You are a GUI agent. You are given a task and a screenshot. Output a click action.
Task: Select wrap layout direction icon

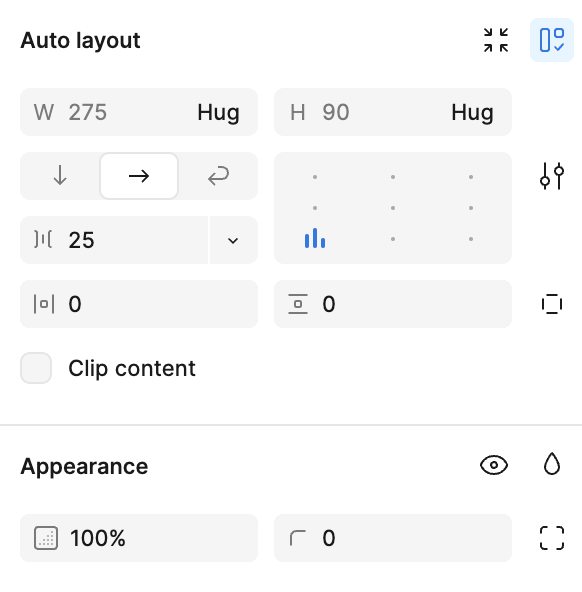218,176
